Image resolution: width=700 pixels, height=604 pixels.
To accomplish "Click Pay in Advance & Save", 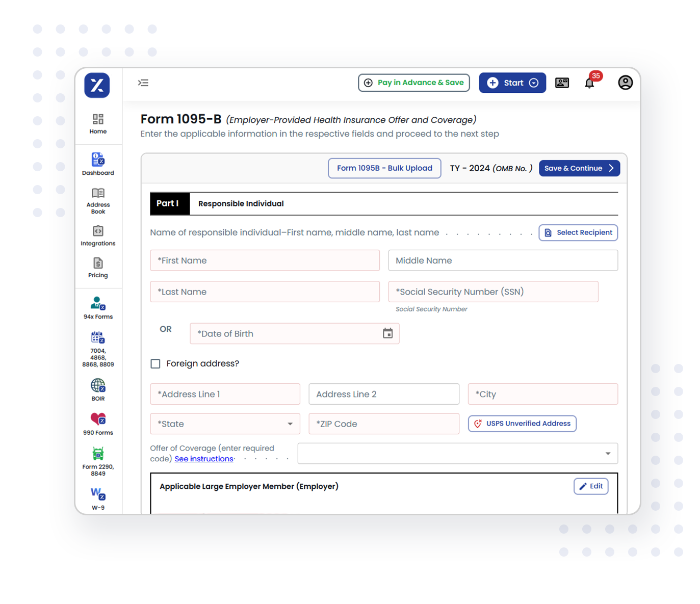I will pos(413,83).
